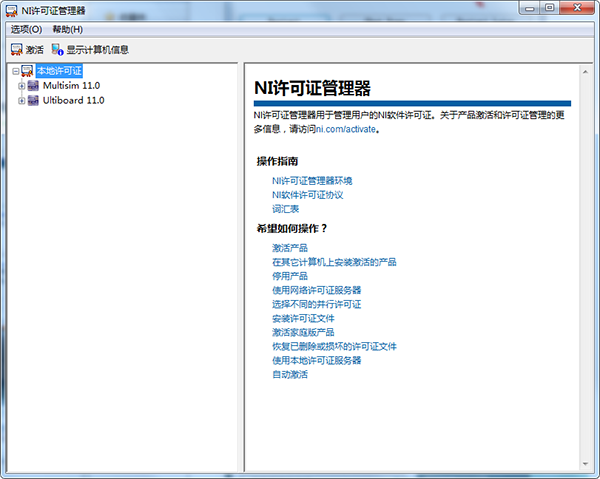This screenshot has height=479, width=600.
Task: Click the Multisim 11.0 product icon
Action: [x=33, y=86]
